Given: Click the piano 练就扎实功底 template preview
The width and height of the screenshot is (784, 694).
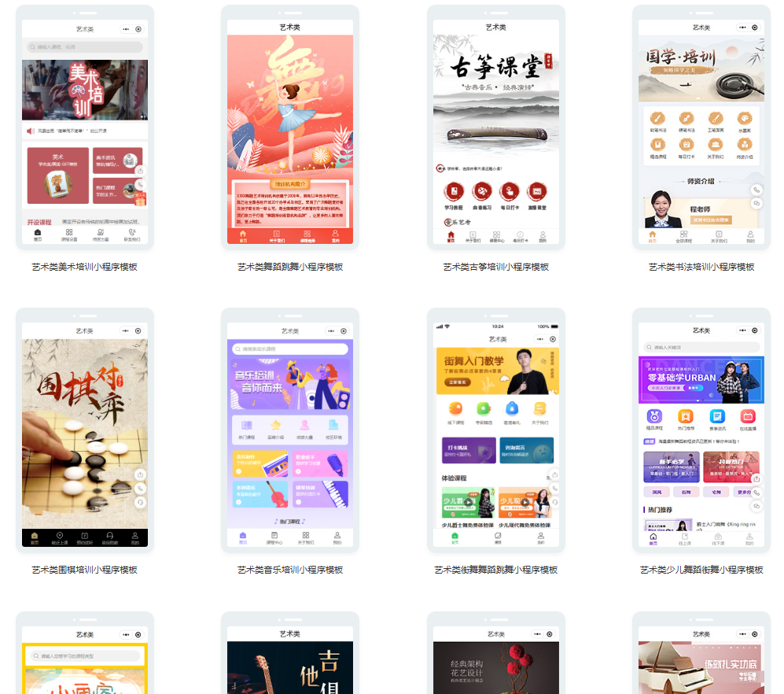Looking at the screenshot, I should (x=701, y=653).
